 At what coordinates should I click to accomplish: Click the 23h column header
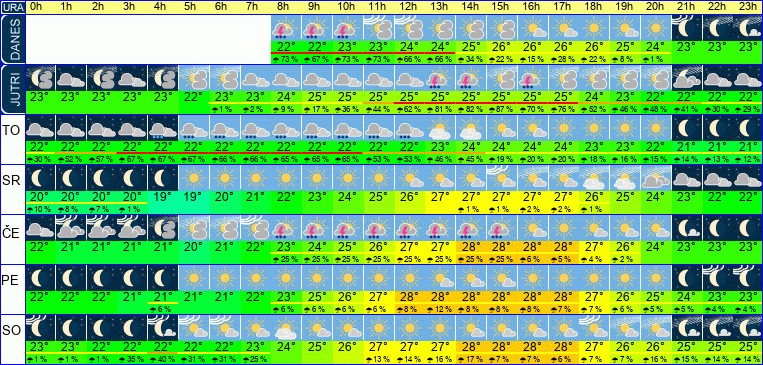[x=748, y=7]
